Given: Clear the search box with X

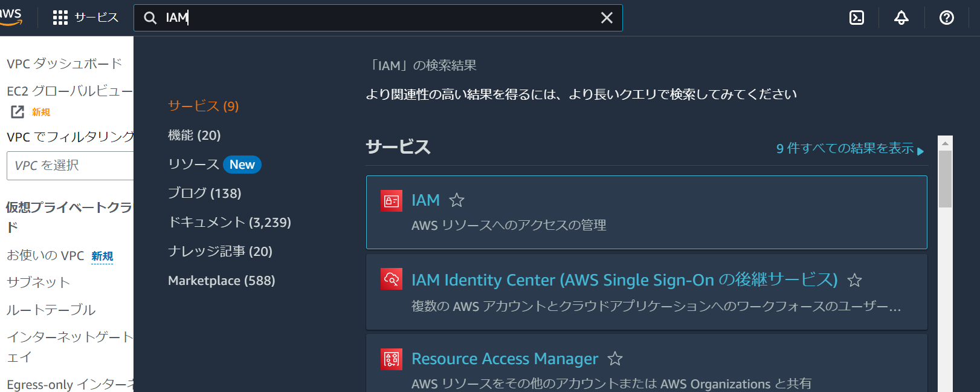Looking at the screenshot, I should point(607,18).
